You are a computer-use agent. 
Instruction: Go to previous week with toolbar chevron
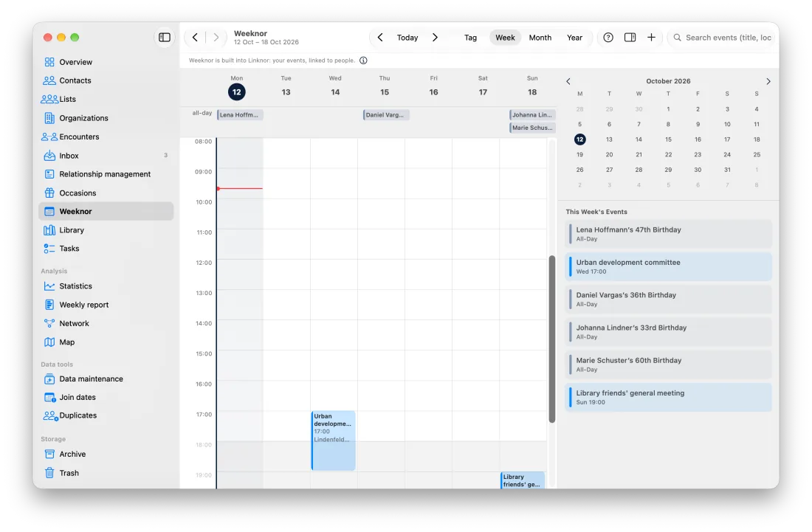pos(380,38)
